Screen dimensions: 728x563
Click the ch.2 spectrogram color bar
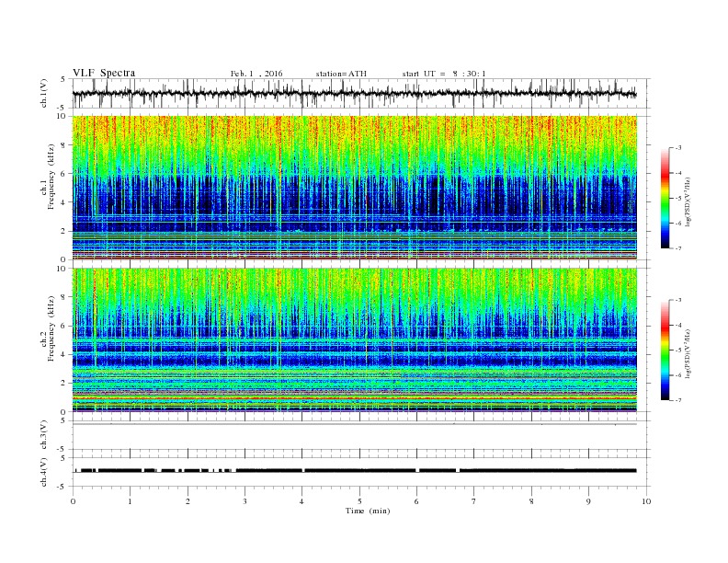point(665,350)
